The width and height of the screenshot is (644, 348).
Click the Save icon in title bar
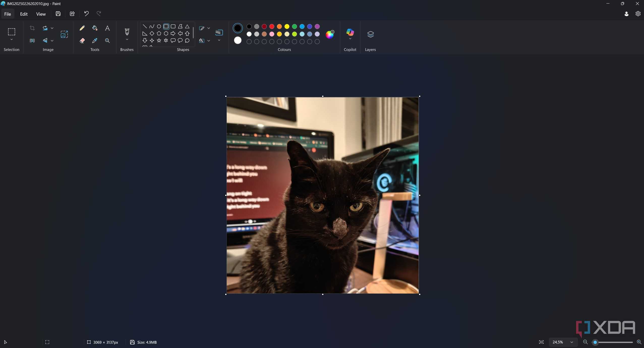[58, 14]
